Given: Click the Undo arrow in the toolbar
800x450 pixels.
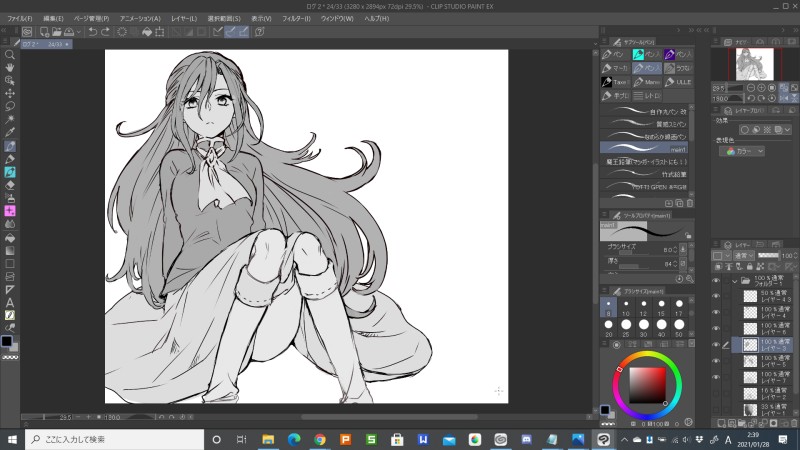Looking at the screenshot, I should [x=92, y=32].
